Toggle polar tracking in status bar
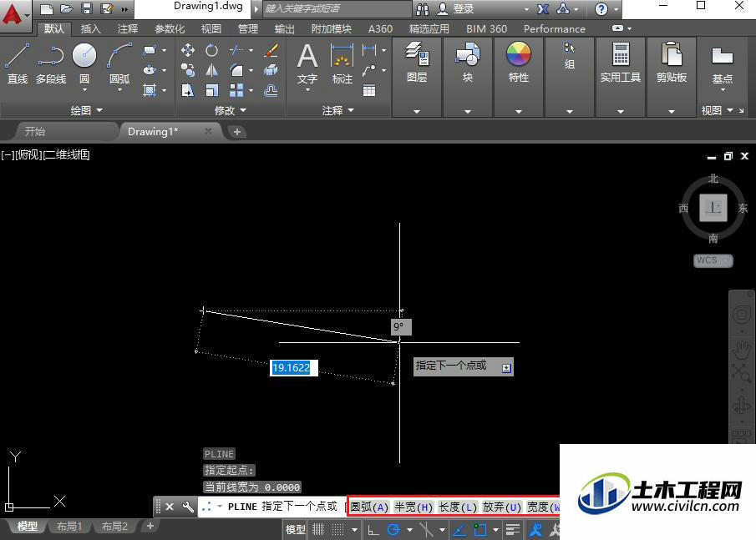Screen dimensions: 756x540 (393, 530)
